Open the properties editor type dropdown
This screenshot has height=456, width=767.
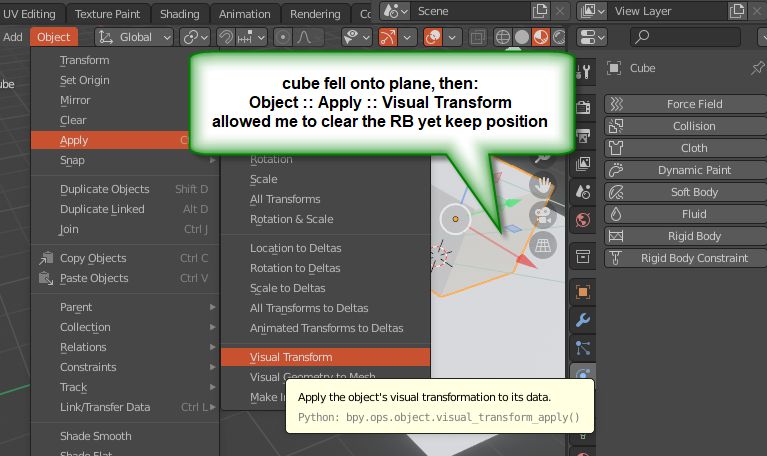pos(591,37)
